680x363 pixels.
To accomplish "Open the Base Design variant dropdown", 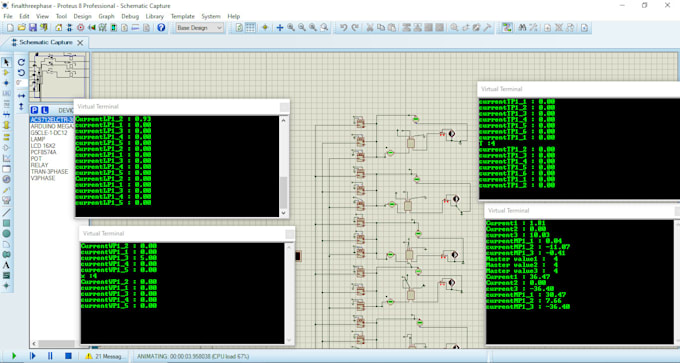I will (200, 28).
